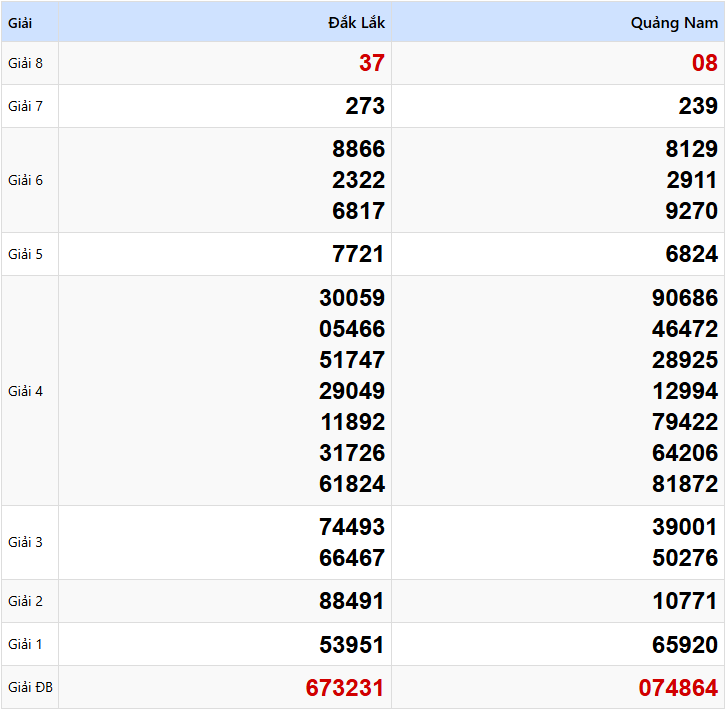
Task: Click number 2911
Action: point(692,180)
